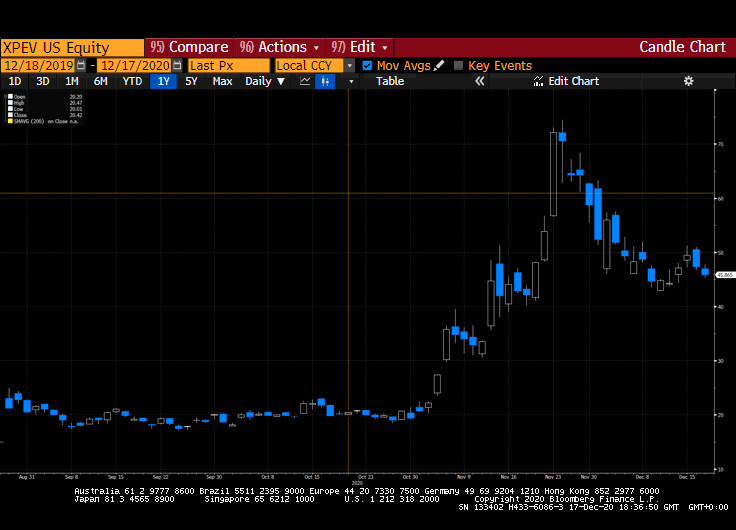The width and height of the screenshot is (736, 530).
Task: Click the XPEV US Equity security field
Action: [x=72, y=47]
